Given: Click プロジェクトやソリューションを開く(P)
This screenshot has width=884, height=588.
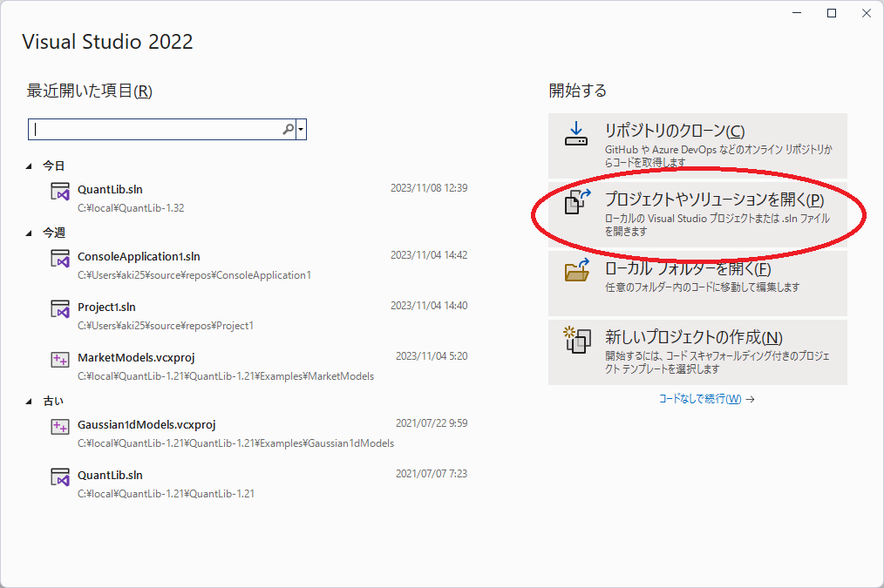Looking at the screenshot, I should [x=697, y=214].
